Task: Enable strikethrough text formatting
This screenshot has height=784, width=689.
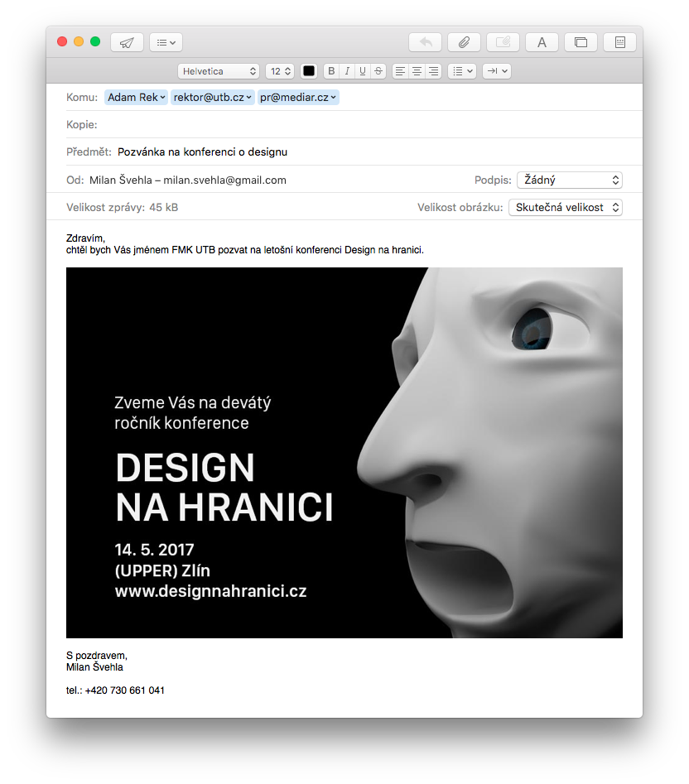Action: pos(378,71)
